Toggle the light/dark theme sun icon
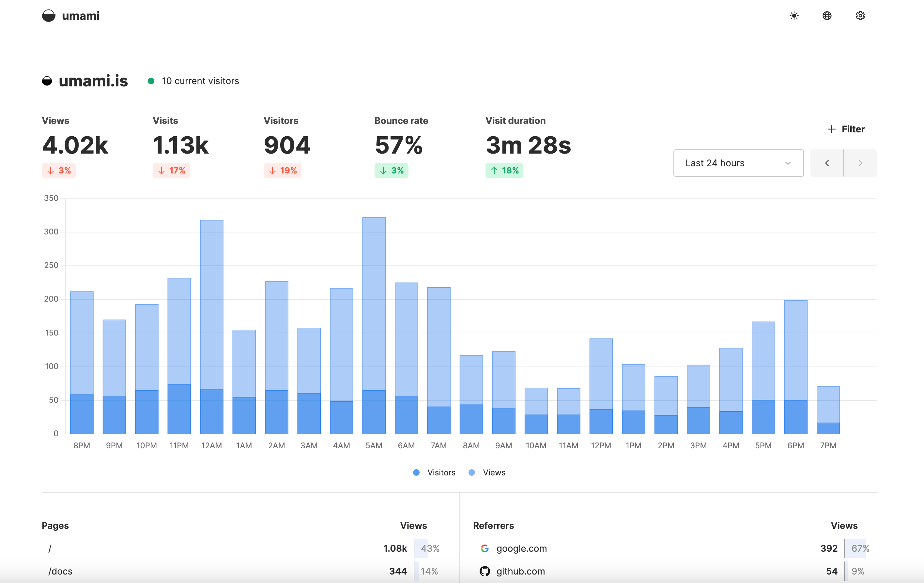 pyautogui.click(x=794, y=16)
